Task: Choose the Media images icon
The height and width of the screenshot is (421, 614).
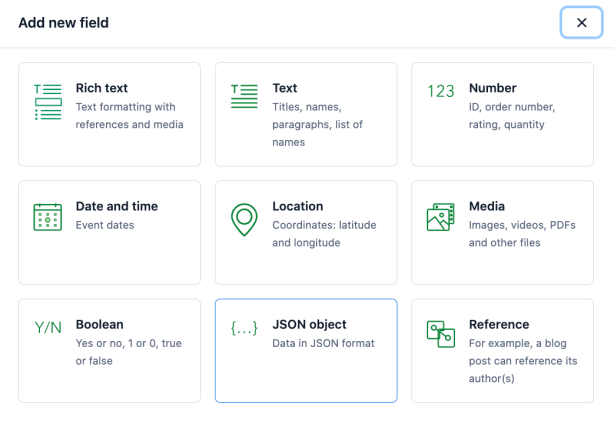Action: pyautogui.click(x=441, y=217)
